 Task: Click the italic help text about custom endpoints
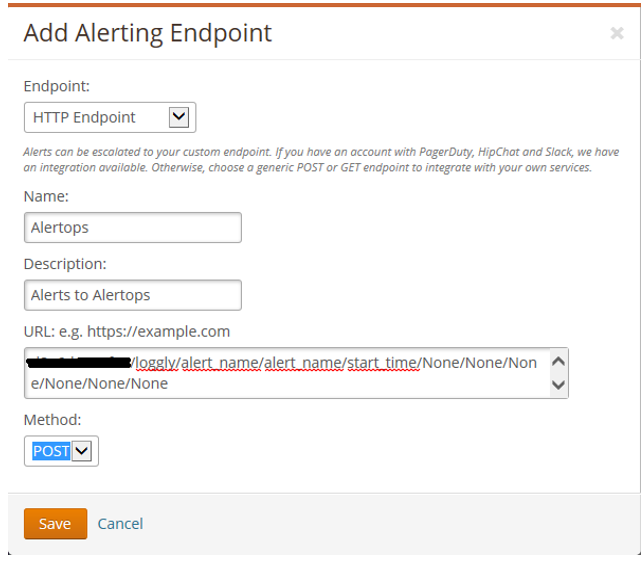click(x=320, y=160)
